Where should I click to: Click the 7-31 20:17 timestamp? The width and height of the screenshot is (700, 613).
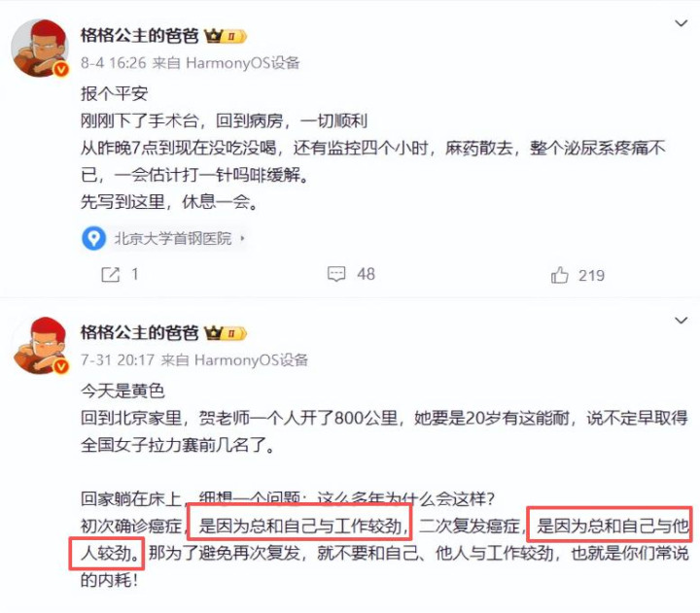click(118, 360)
